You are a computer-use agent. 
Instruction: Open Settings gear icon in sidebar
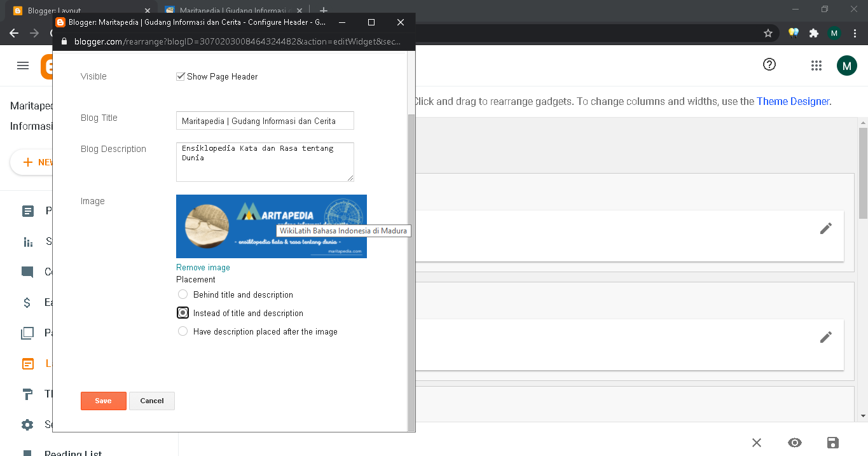click(x=27, y=425)
